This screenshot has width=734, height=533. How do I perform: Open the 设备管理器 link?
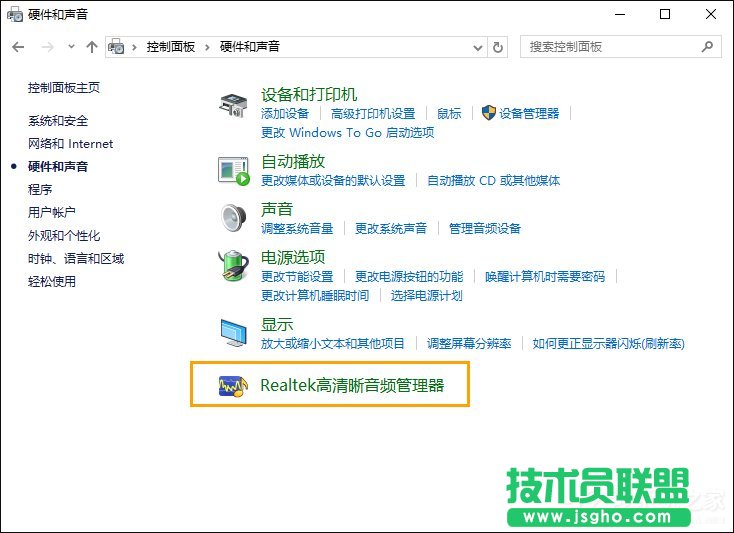pos(528,113)
